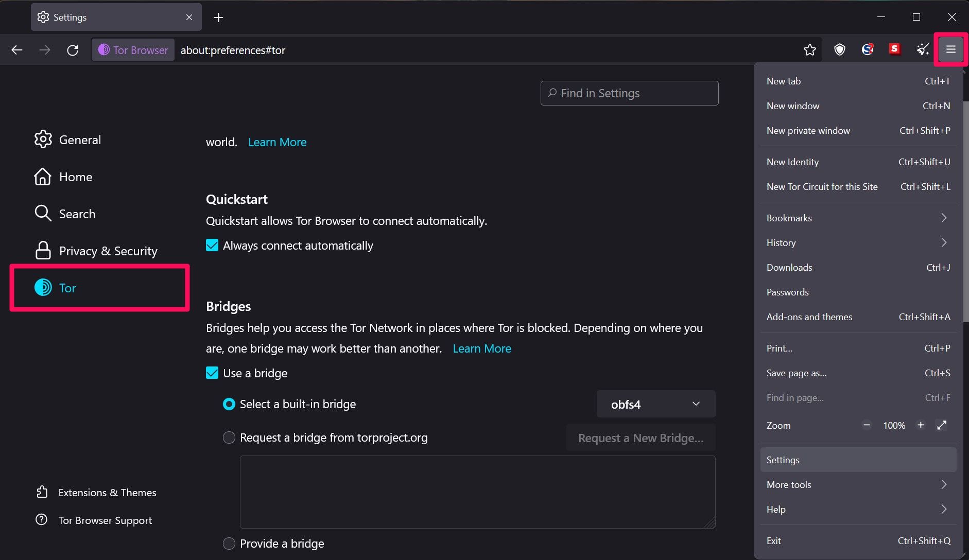The height and width of the screenshot is (560, 969).
Task: Click the broom New Identity toolbar icon
Action: (x=923, y=49)
